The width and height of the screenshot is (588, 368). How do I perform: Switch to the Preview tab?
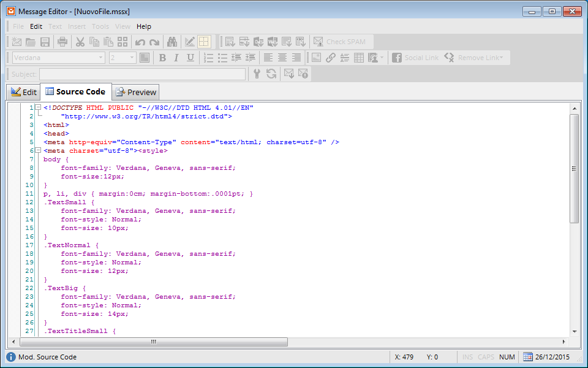click(x=136, y=92)
